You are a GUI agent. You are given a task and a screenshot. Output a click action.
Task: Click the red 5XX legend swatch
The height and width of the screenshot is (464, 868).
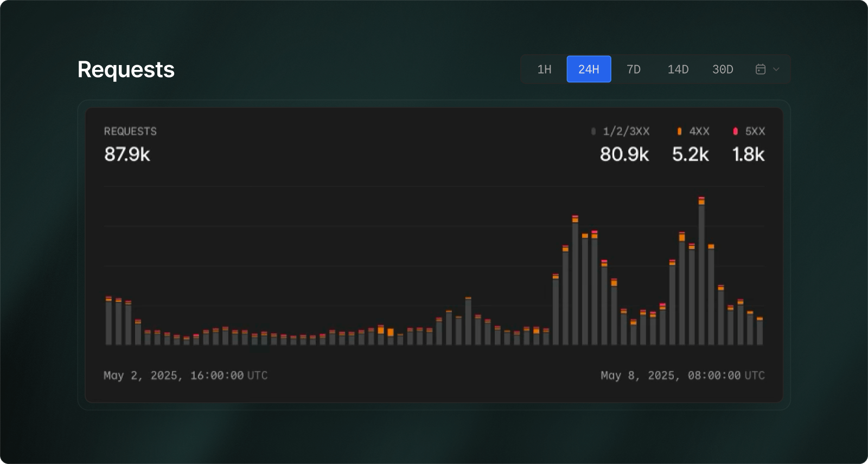735,131
